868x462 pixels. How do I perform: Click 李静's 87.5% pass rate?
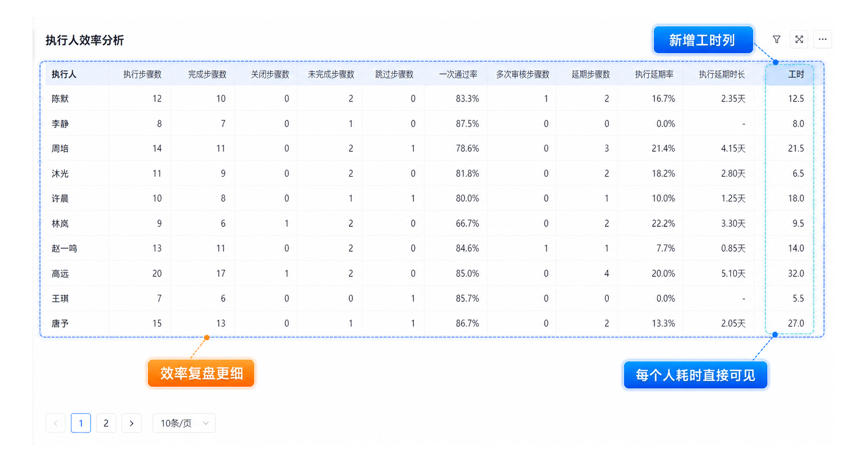click(467, 124)
